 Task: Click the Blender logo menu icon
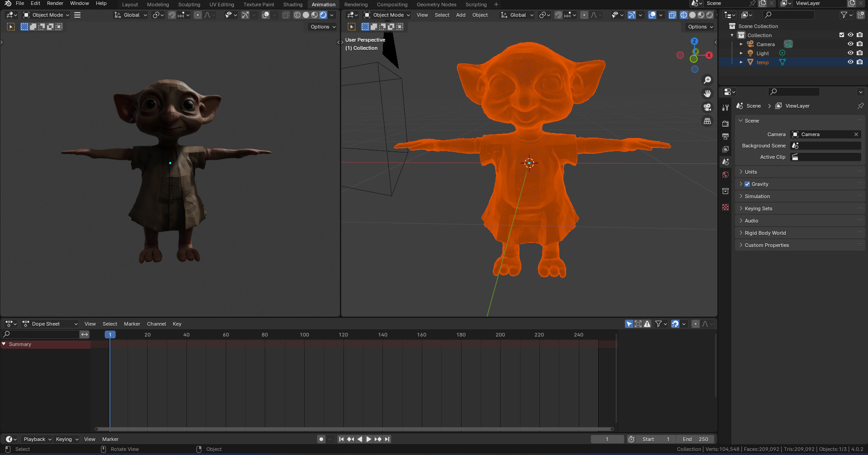[8, 3]
